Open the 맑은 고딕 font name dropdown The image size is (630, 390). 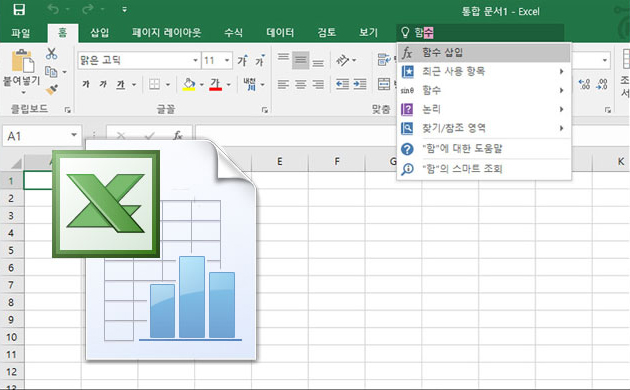(x=195, y=61)
